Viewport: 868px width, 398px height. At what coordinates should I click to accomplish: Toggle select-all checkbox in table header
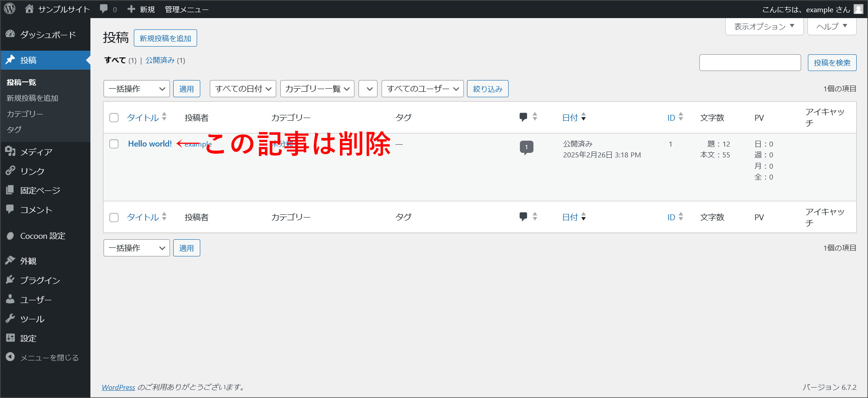click(x=114, y=118)
